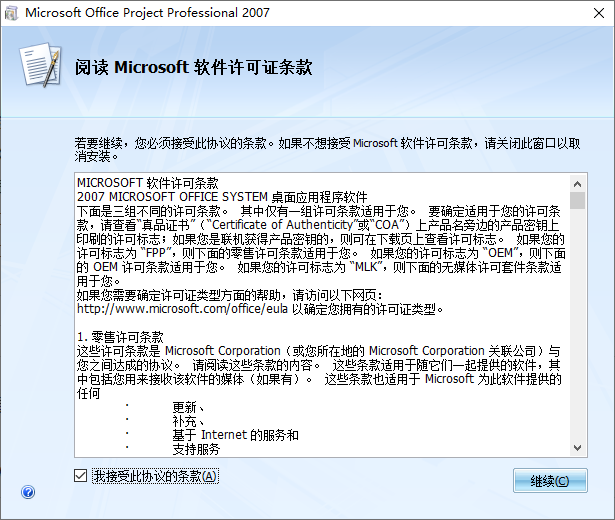Image resolution: width=615 pixels, height=520 pixels.
Task: Click the http://www.microsoft.com/office/eula URL text
Action: point(182,309)
